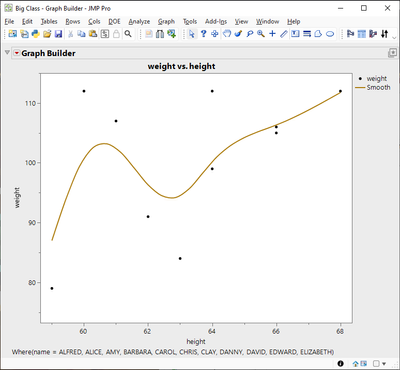Open the Window menu
400x370 pixels.
(268, 22)
